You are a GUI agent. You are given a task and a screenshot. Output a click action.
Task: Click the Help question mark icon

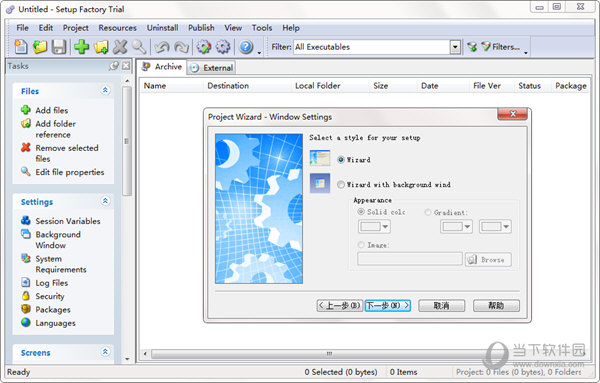click(246, 47)
